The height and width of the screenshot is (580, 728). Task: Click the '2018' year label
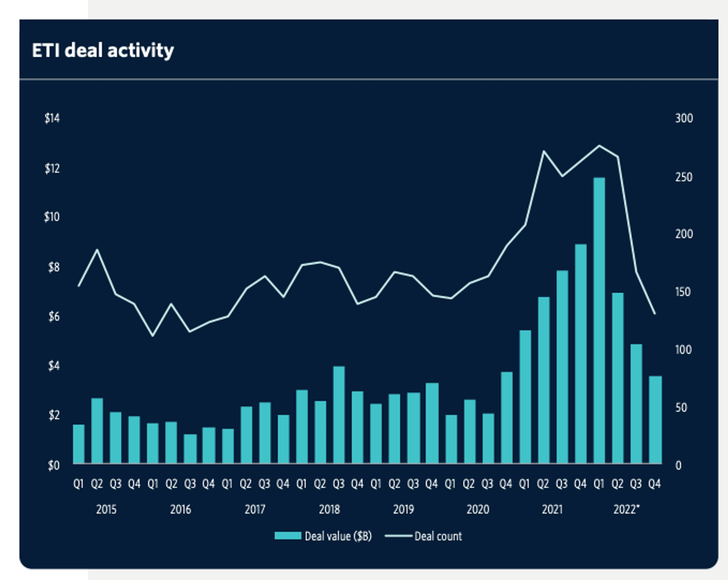coord(329,509)
